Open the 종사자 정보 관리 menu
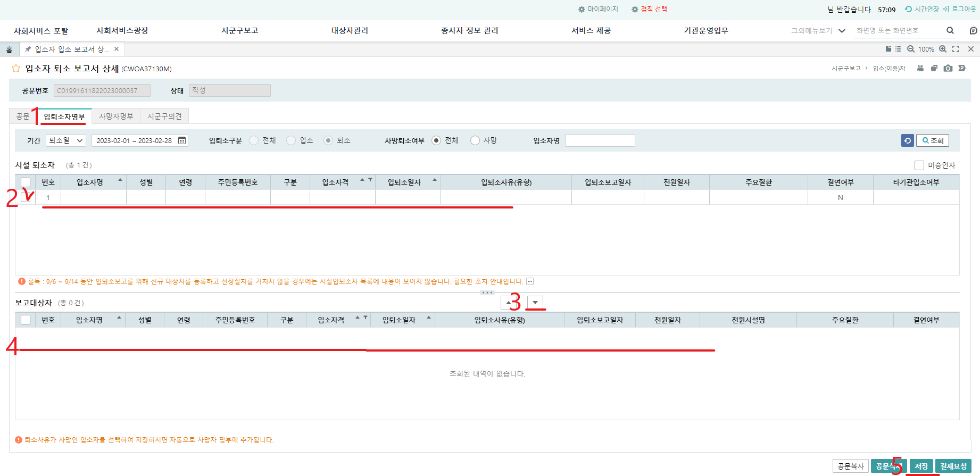Viewport: 980px width, 476px height. (x=470, y=31)
